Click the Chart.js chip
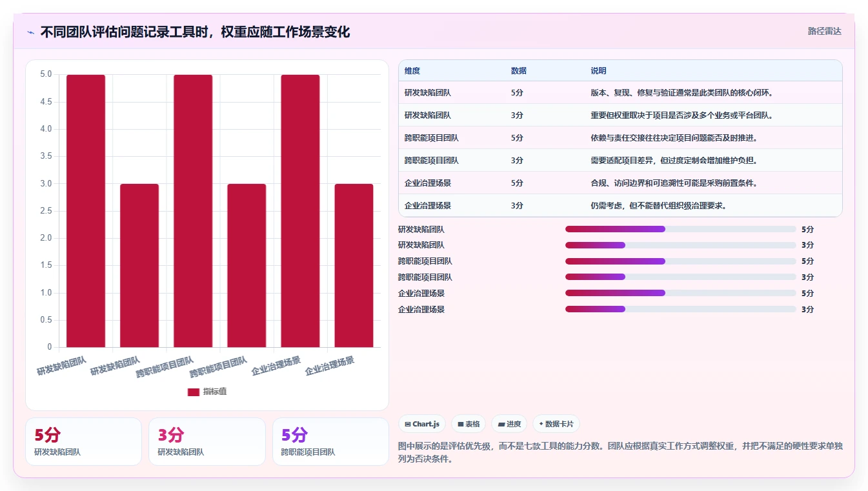868x491 pixels. pyautogui.click(x=422, y=424)
